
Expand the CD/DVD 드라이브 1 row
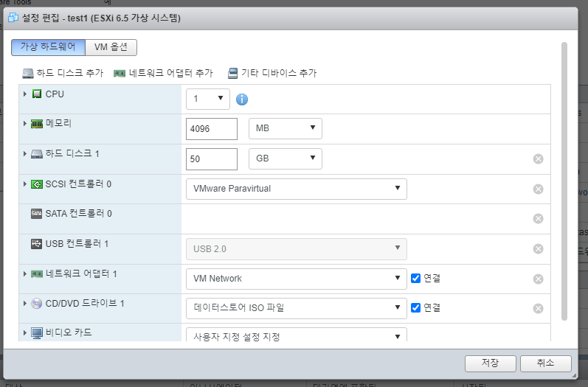point(25,303)
